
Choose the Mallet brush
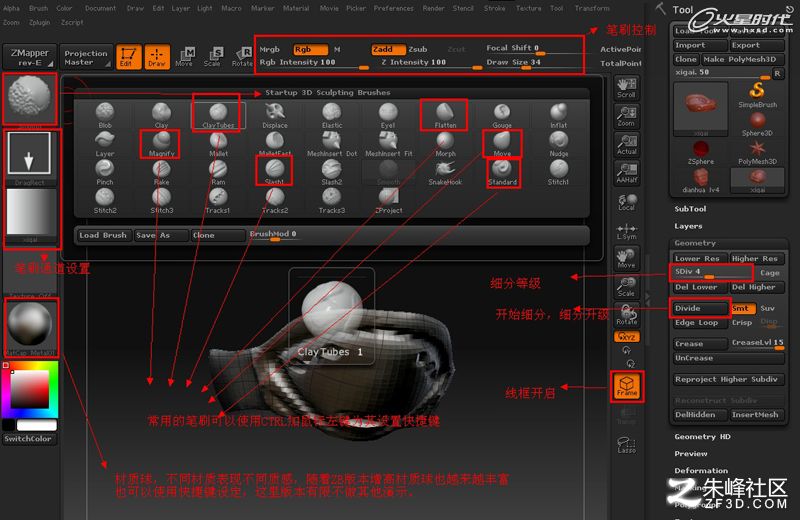point(218,144)
